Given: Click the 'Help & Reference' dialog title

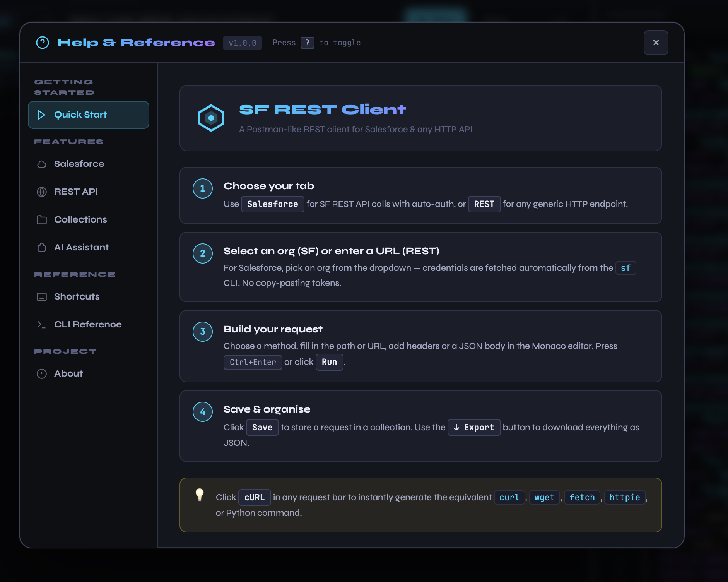Looking at the screenshot, I should click(136, 43).
